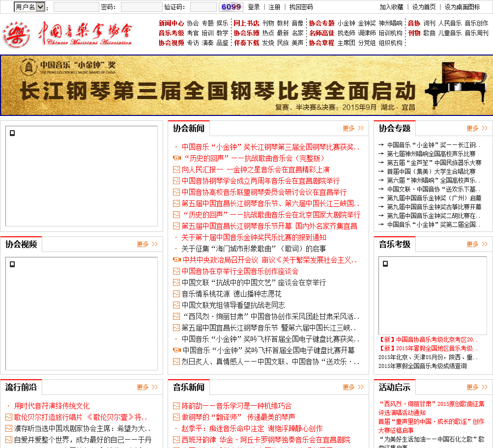Click the Chinese Musicians Association logo
The height and width of the screenshot is (448, 493).
coord(67,34)
